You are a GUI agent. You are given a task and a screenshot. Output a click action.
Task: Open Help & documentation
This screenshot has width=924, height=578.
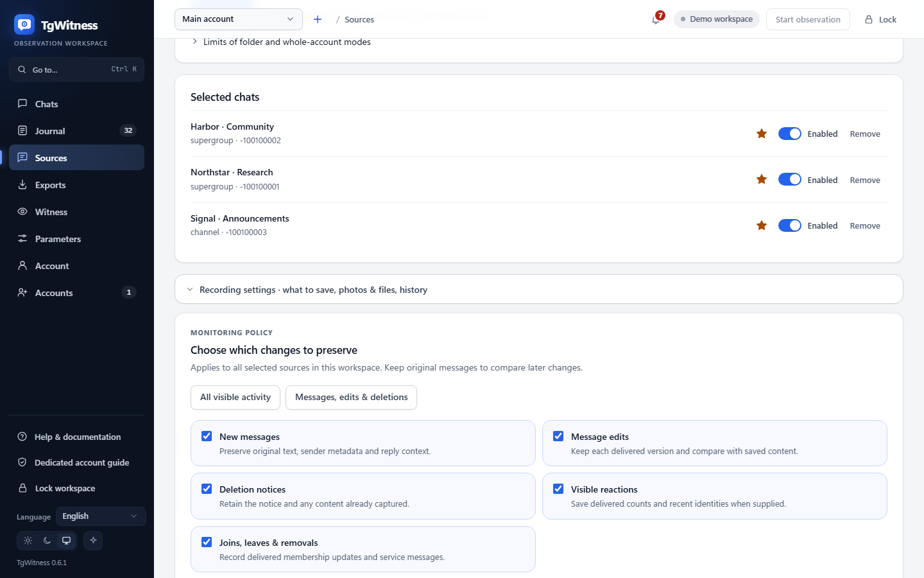pos(77,437)
